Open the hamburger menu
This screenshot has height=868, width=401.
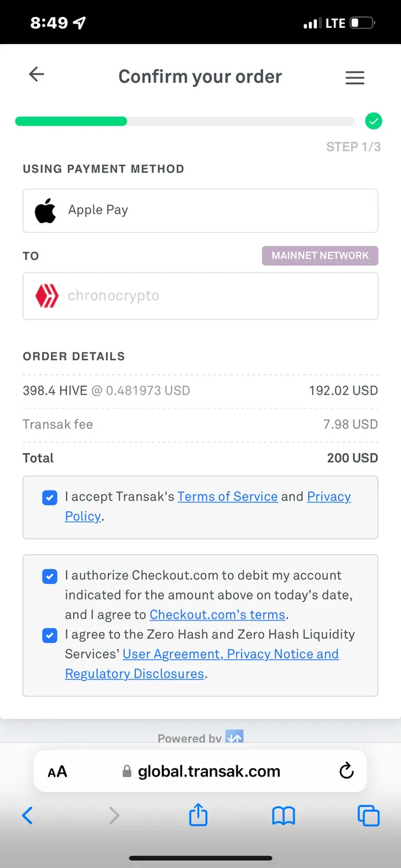click(x=355, y=78)
